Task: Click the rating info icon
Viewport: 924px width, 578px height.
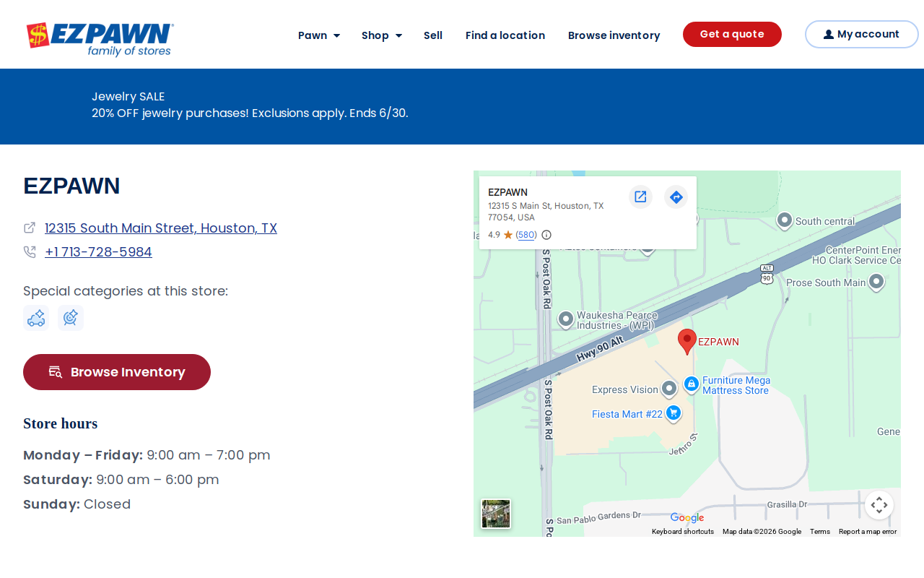Action: tap(546, 235)
